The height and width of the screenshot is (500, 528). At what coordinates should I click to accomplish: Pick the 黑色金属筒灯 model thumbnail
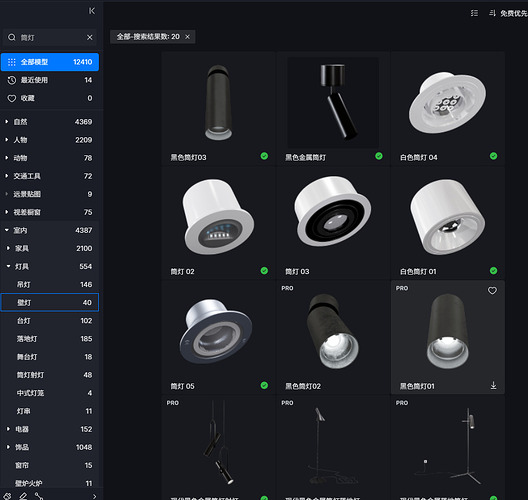point(333,103)
